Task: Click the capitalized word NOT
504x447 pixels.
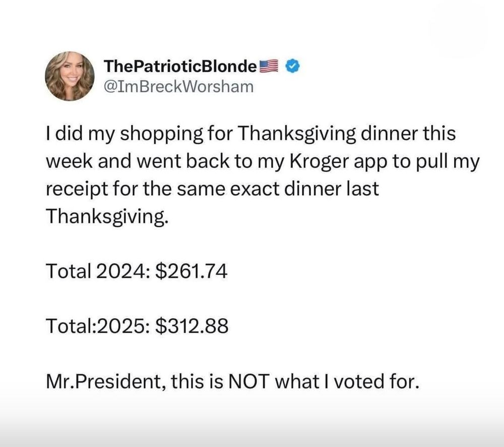Action: point(248,381)
